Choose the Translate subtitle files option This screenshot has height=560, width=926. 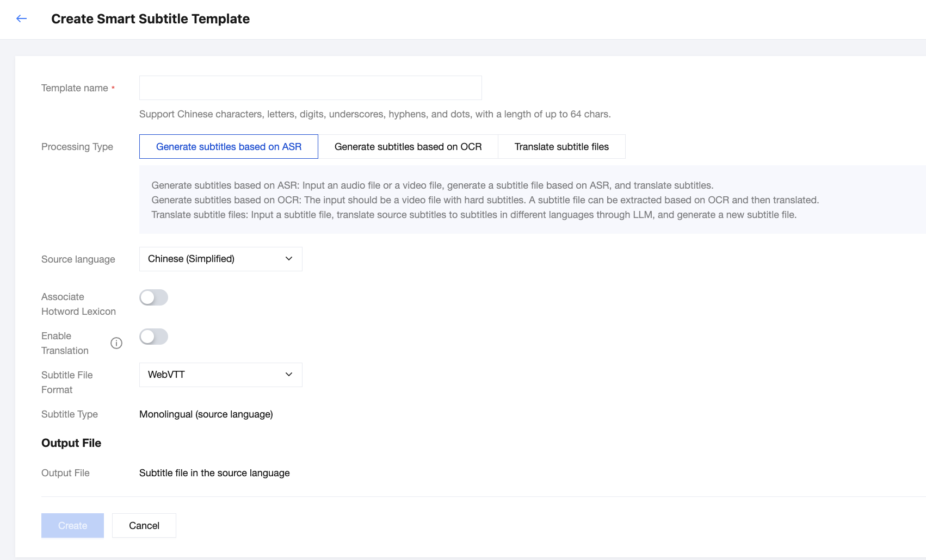[561, 147]
